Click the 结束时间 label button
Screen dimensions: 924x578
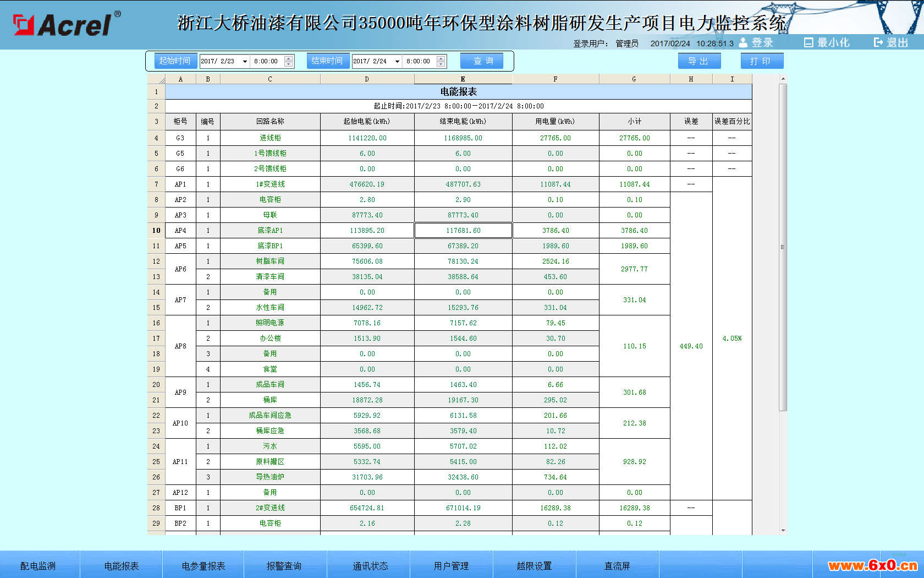click(x=327, y=61)
